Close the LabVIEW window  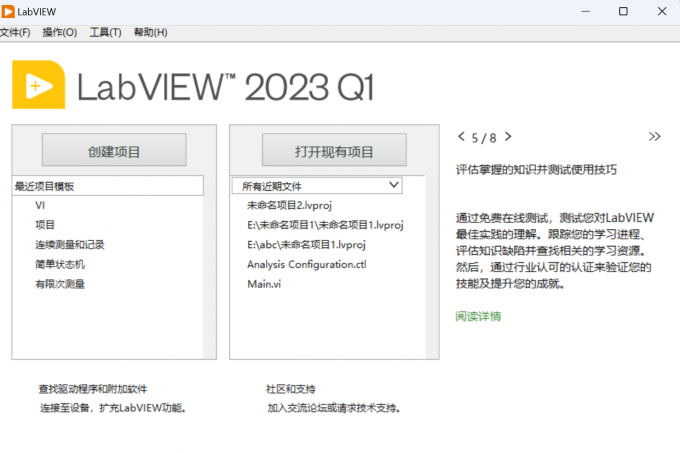tap(662, 11)
